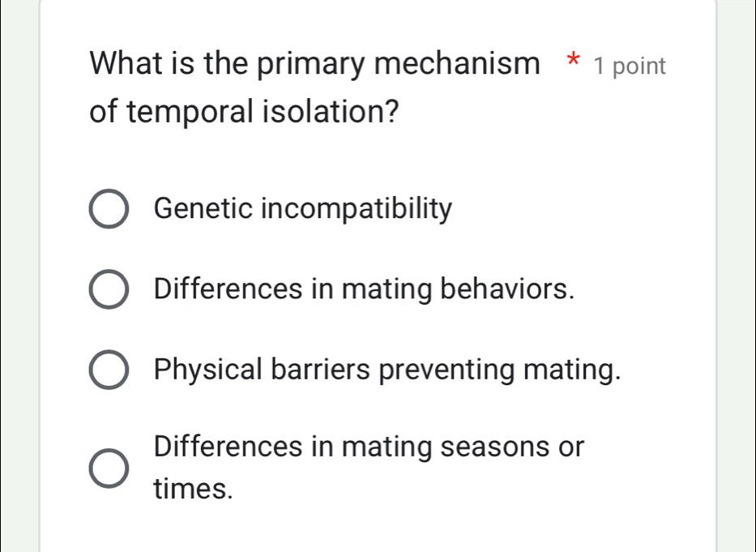Click the 'Genetic incompatibility' option label text

point(302,209)
